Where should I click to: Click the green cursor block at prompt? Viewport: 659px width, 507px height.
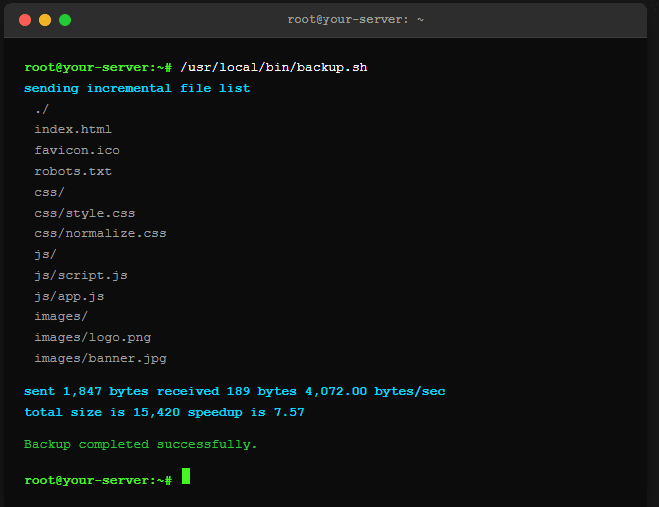coord(186,477)
